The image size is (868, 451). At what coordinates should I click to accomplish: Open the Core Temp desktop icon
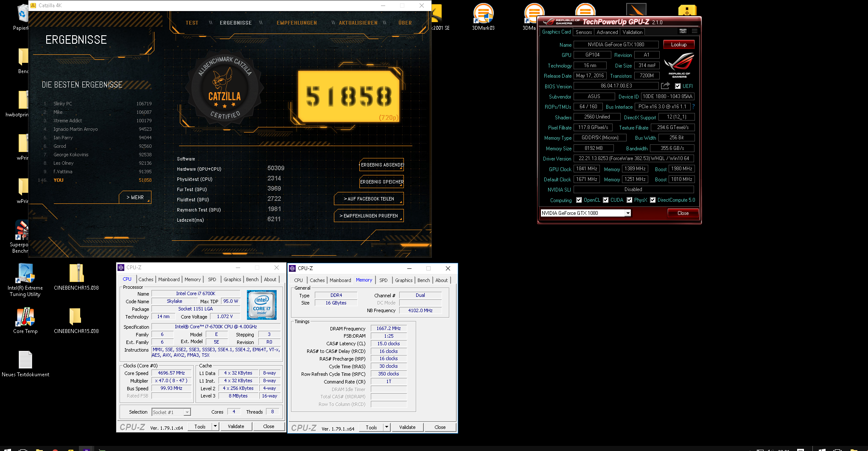tap(25, 321)
